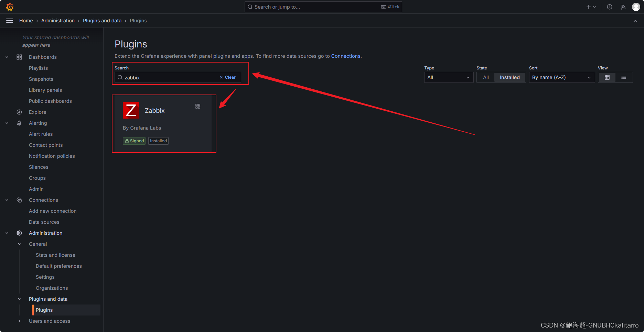Collapse the Dashboards section chevron
The image size is (644, 332).
[7, 57]
